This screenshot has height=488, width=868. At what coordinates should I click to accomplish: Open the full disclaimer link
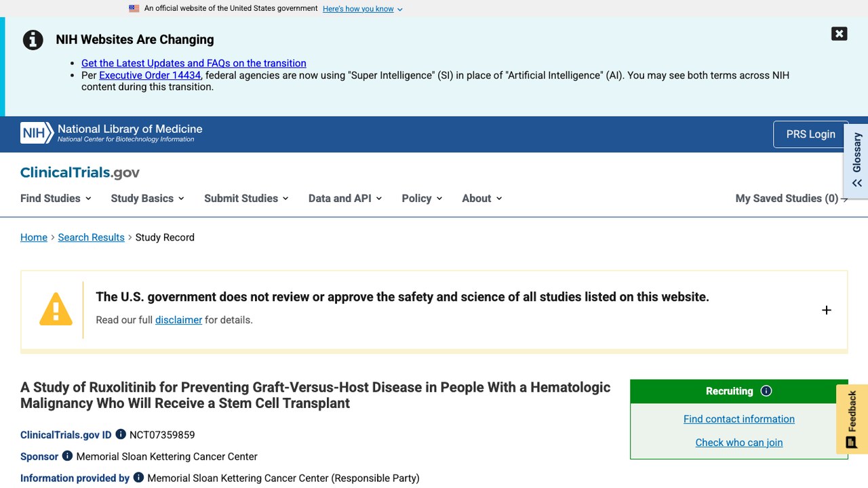pyautogui.click(x=178, y=320)
